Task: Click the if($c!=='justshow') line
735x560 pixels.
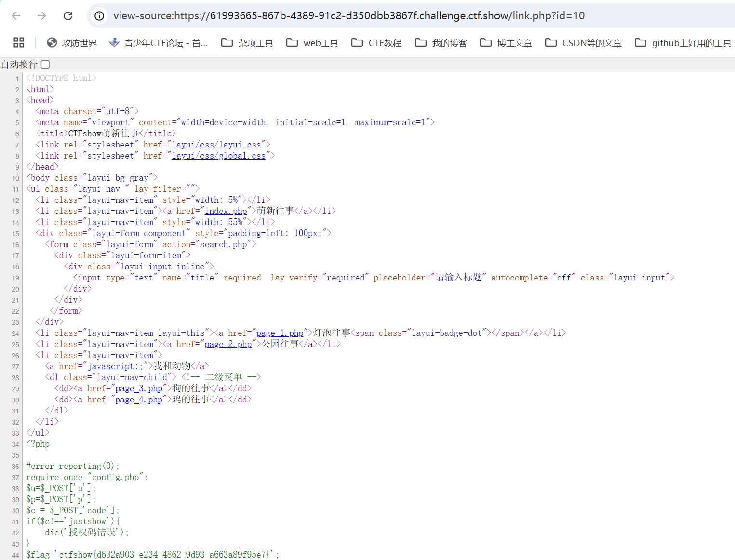Action: point(73,521)
